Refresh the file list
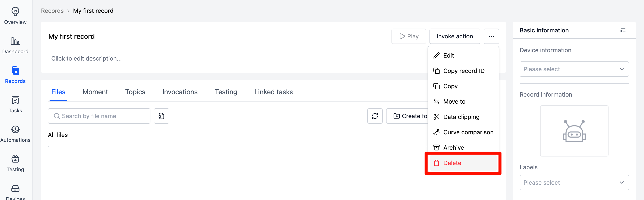The height and width of the screenshot is (200, 644). [375, 116]
